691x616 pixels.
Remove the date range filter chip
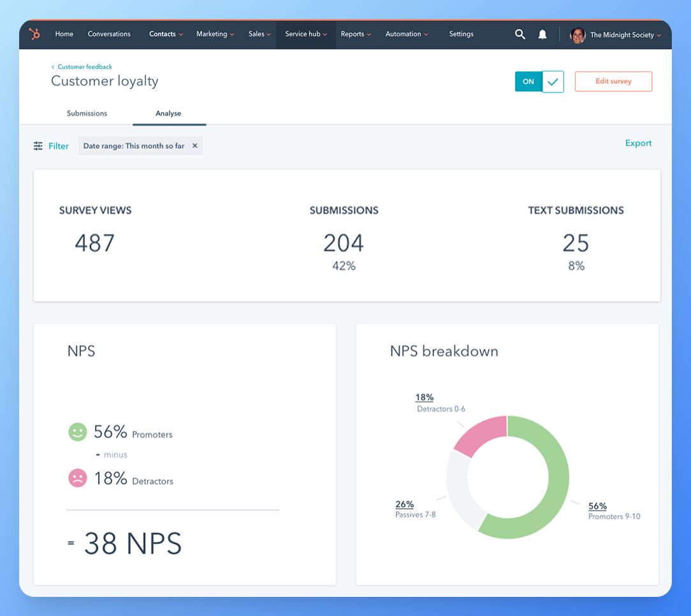coord(195,146)
